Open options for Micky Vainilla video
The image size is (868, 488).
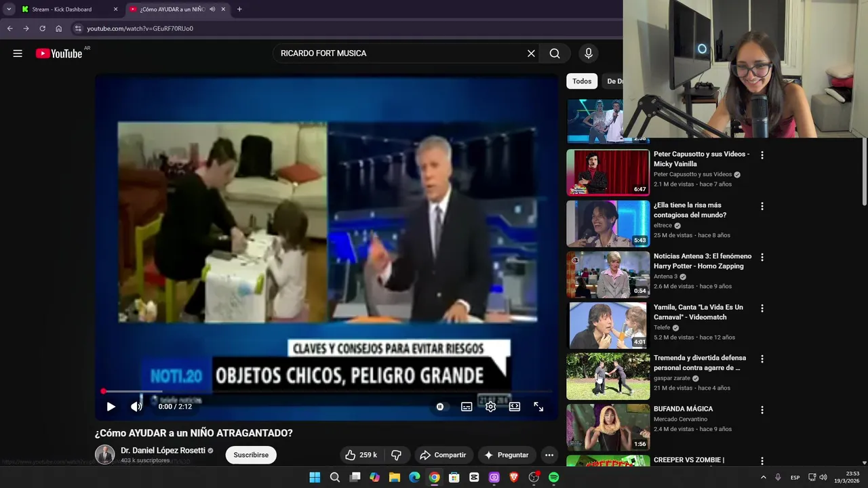[x=762, y=155]
